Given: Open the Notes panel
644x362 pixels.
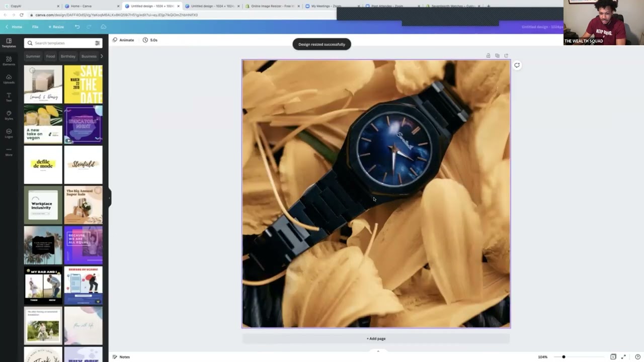Looking at the screenshot, I should pyautogui.click(x=121, y=357).
